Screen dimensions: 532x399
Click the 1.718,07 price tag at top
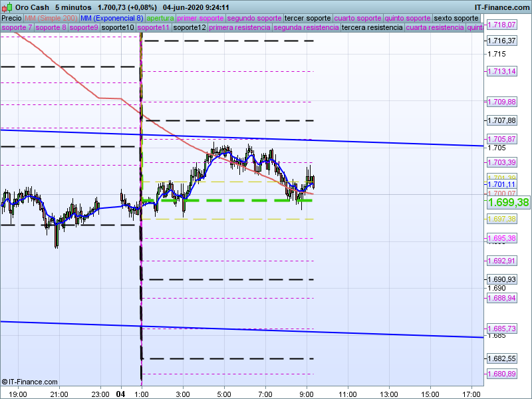(x=501, y=25)
